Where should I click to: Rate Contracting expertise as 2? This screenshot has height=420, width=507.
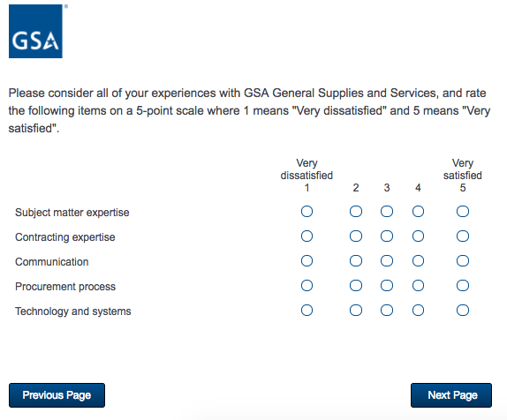click(356, 236)
